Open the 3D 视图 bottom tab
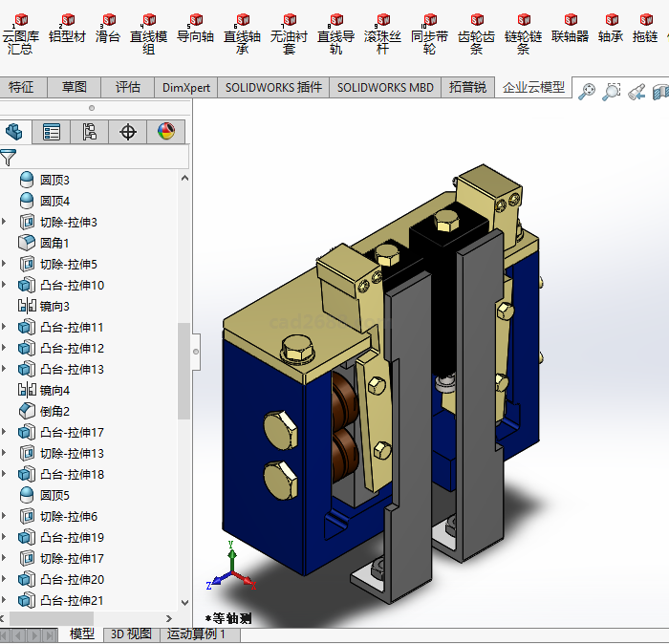 click(131, 634)
